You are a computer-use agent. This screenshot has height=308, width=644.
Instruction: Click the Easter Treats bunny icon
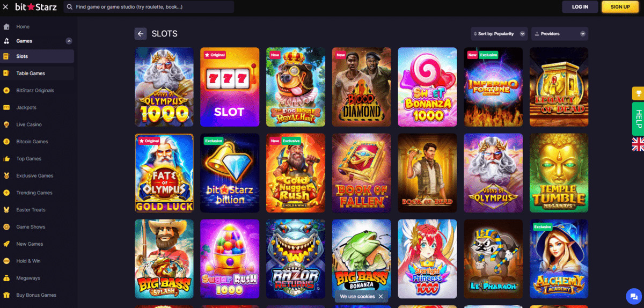(6, 210)
